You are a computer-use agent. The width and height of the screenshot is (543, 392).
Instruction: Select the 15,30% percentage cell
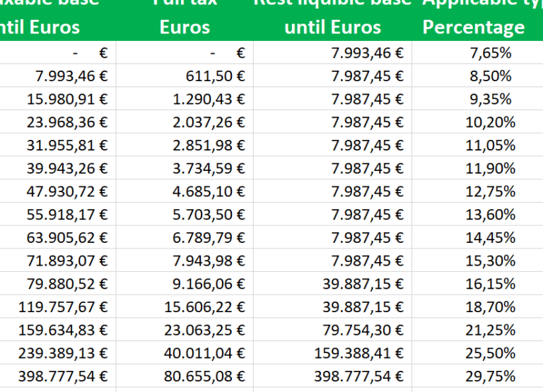coord(490,261)
